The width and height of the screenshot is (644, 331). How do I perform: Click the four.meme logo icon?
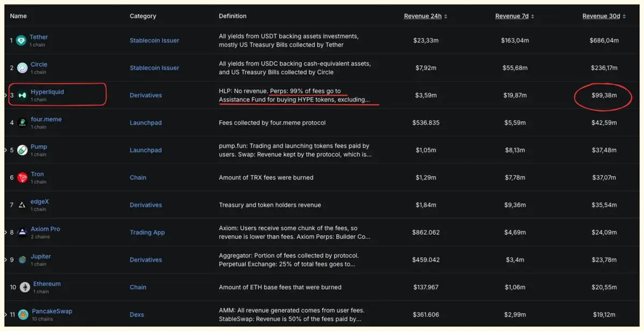[x=22, y=123]
